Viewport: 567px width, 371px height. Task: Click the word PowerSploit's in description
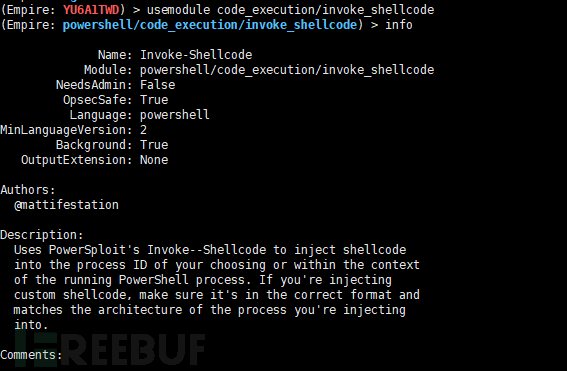coord(94,250)
